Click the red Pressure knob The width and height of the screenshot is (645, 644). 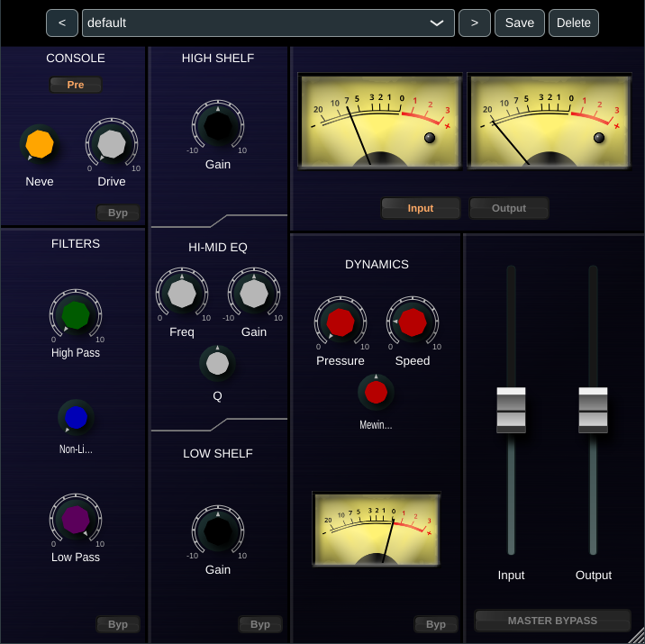pyautogui.click(x=341, y=322)
